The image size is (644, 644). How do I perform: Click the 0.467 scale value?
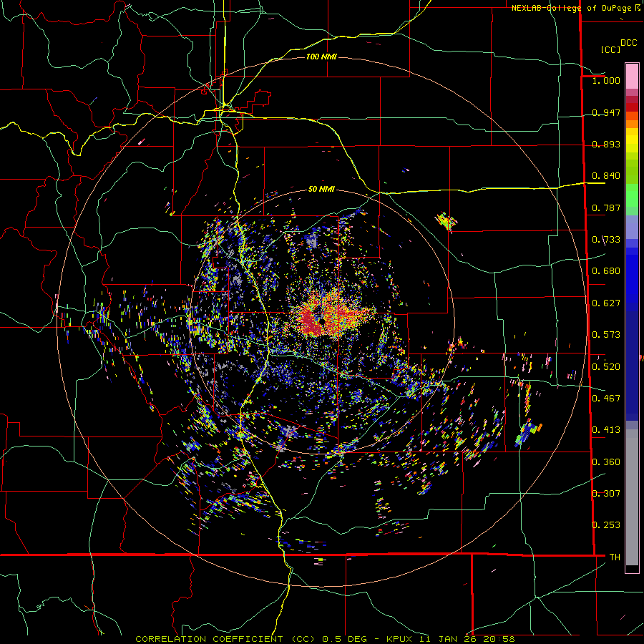pyautogui.click(x=606, y=398)
